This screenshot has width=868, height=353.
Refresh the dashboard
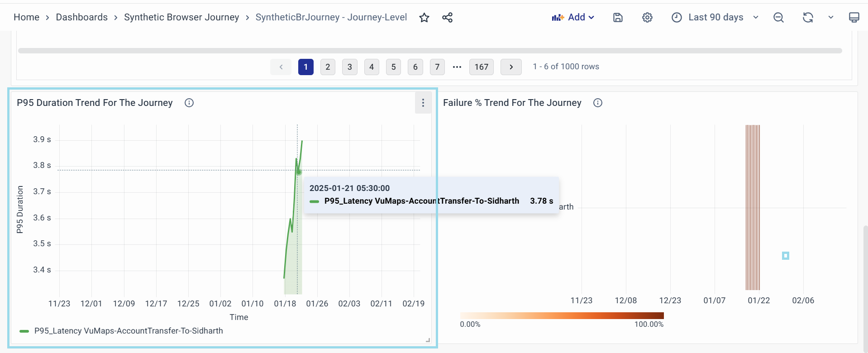click(808, 18)
